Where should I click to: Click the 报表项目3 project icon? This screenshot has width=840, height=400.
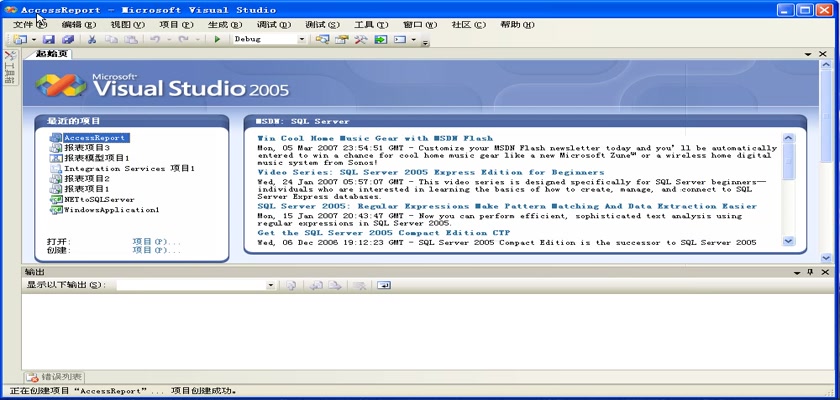[x=56, y=148]
